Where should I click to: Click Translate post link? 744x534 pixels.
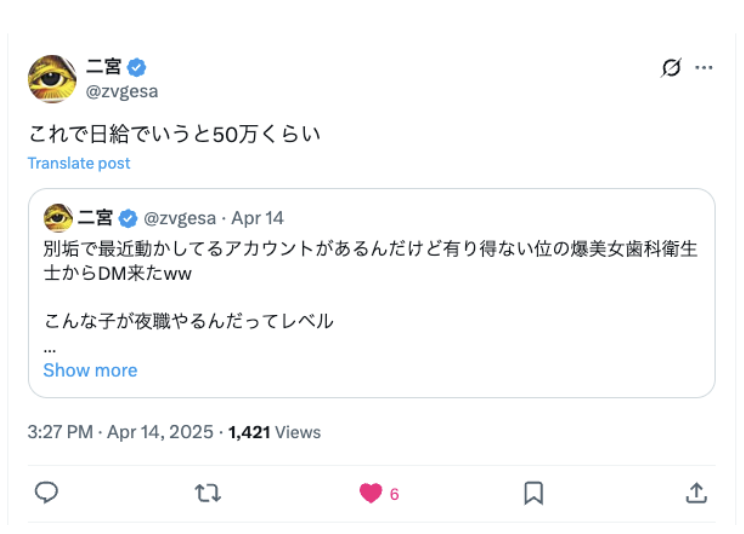(79, 163)
